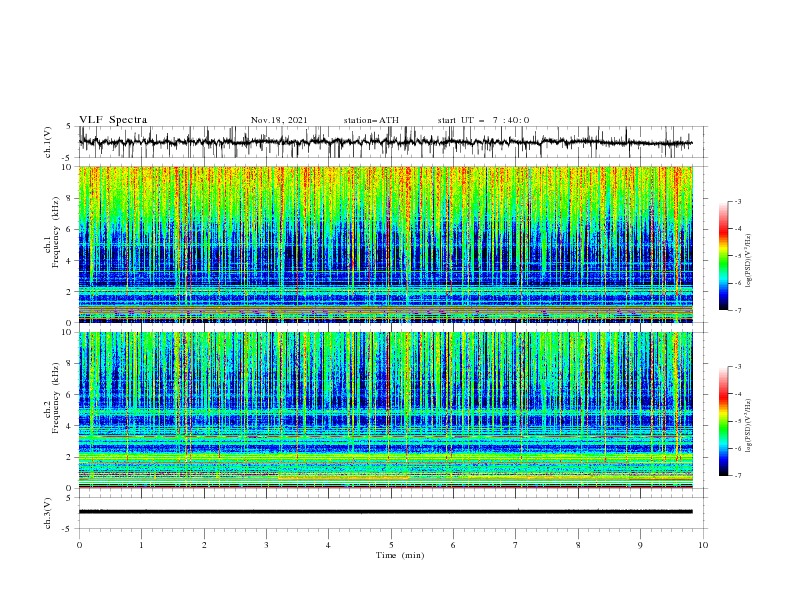Click time axis tick label "4"

click(328, 545)
